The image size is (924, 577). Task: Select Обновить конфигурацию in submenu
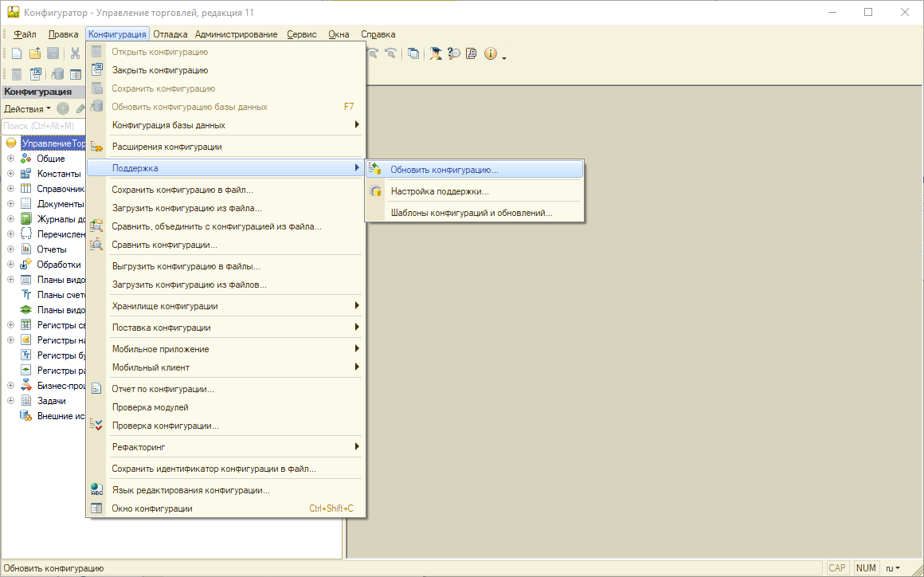pyautogui.click(x=444, y=170)
